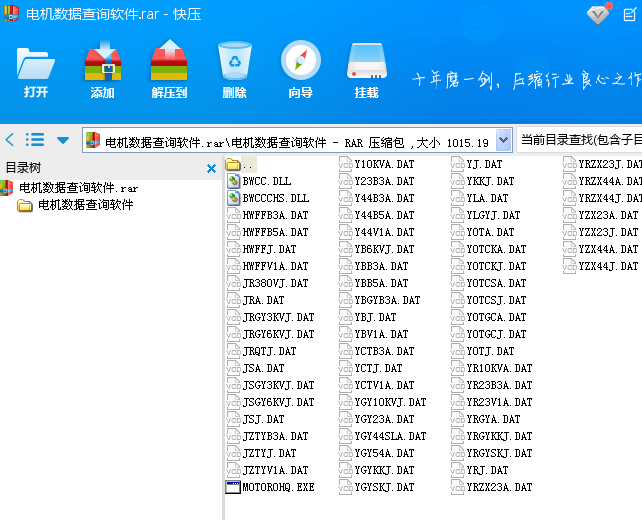Viewport: 642px width, 520px height.
Task: Select file YBGYB3A.DAT
Action: [380, 300]
